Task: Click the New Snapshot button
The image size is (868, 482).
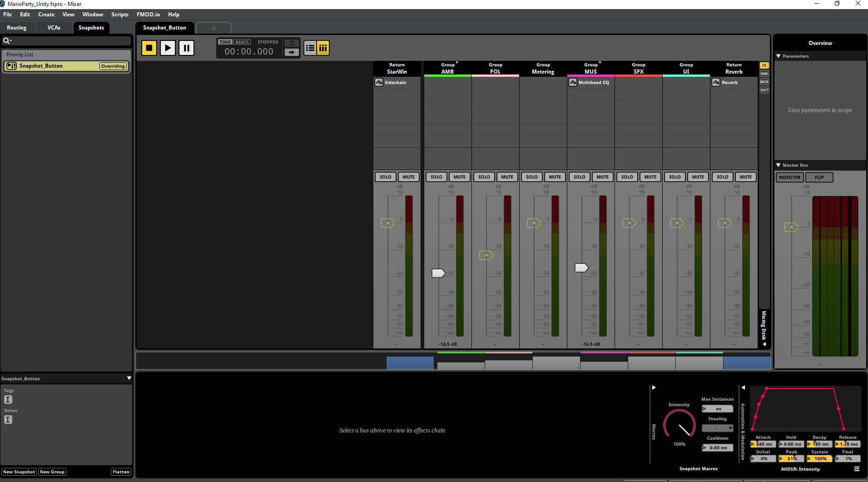Action: click(19, 472)
